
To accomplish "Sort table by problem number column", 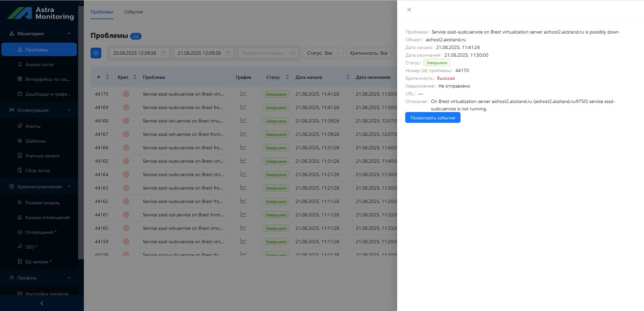I will pos(107,77).
